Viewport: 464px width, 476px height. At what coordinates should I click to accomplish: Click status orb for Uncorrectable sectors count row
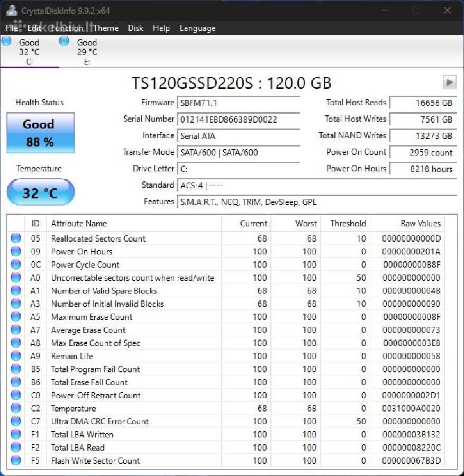(x=16, y=278)
